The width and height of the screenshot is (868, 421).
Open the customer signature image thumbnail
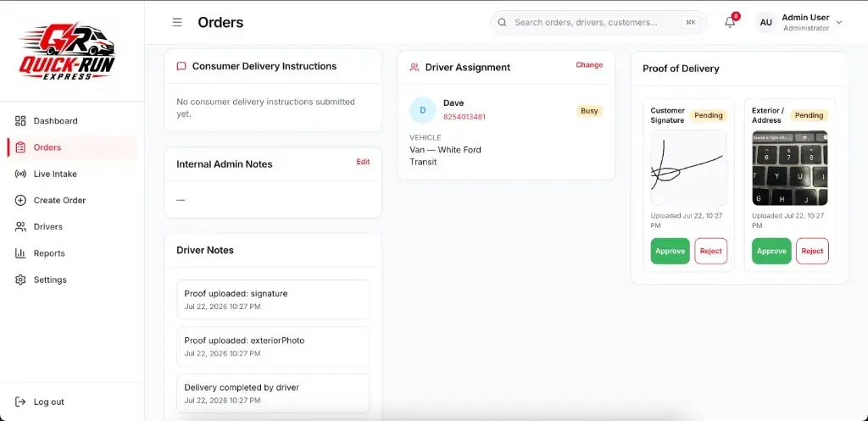click(x=688, y=169)
